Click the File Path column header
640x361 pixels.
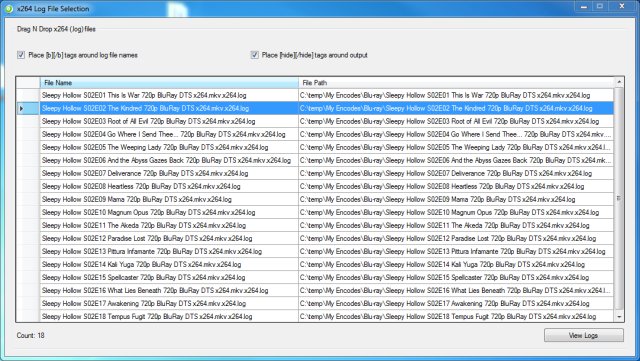coord(456,82)
